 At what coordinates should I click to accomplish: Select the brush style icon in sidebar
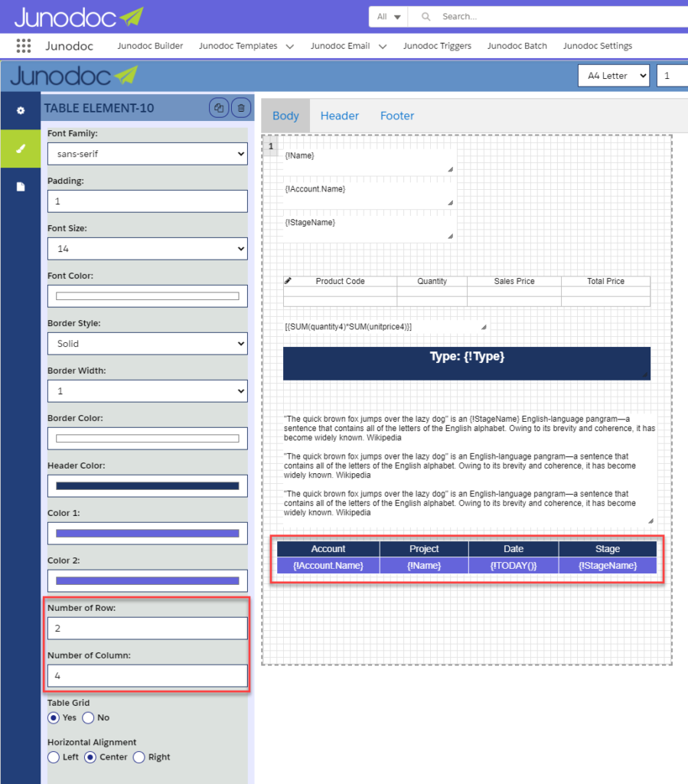click(x=21, y=149)
